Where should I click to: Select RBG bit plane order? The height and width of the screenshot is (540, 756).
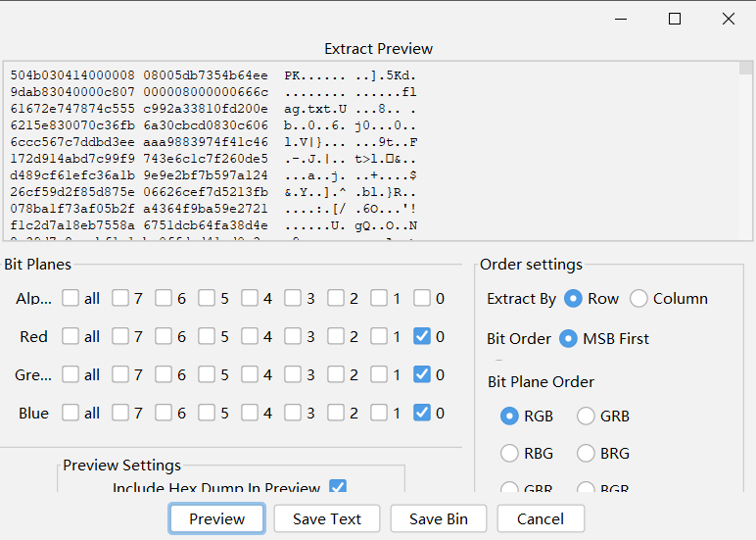pyautogui.click(x=509, y=453)
